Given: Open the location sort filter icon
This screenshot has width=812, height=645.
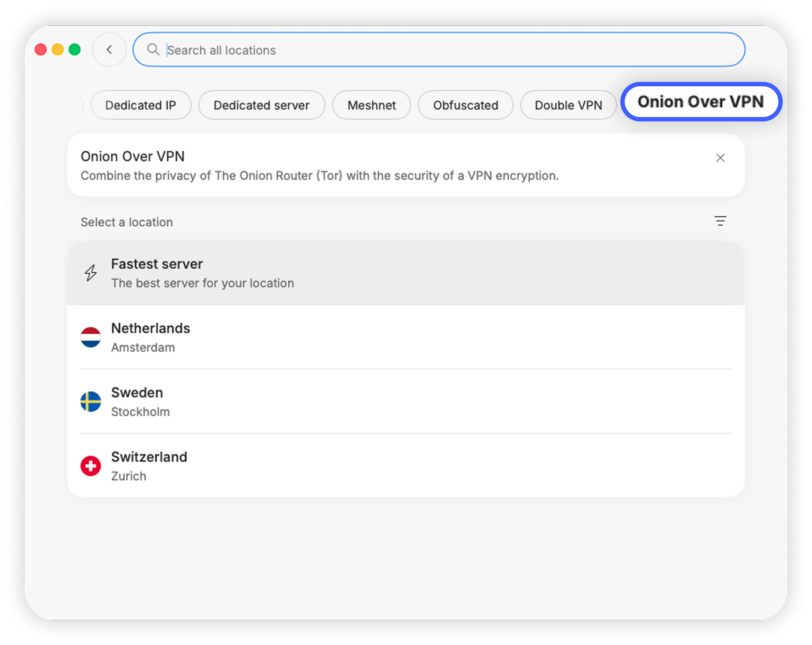Looking at the screenshot, I should point(720,221).
